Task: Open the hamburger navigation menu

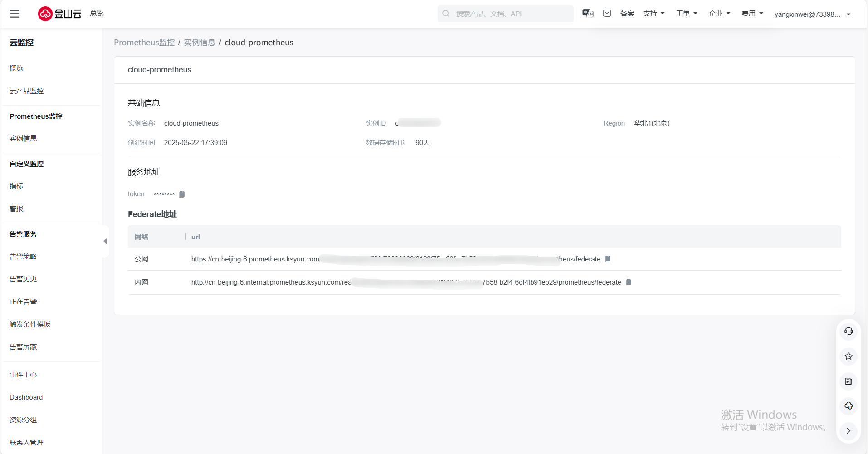Action: pos(15,14)
